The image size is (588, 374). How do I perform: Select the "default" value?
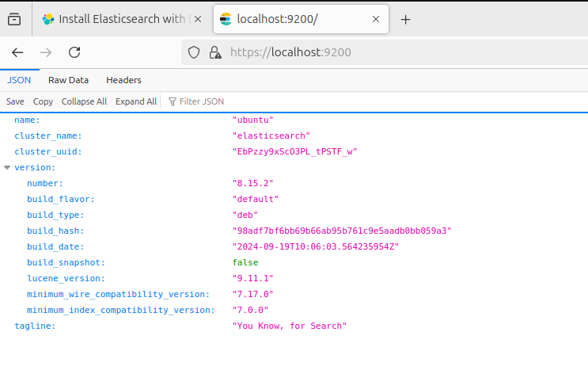coord(256,199)
